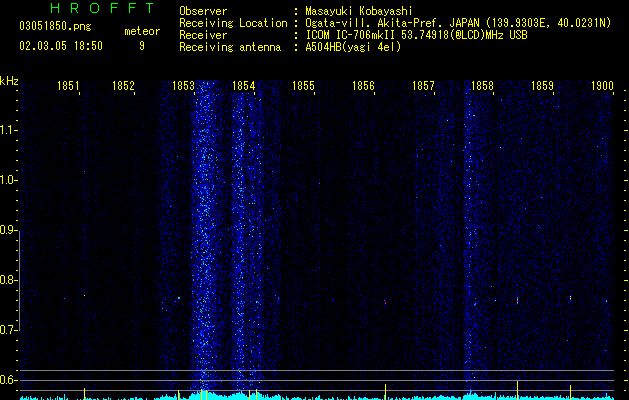
Task: Select the Ogata-vill. Akita-Pref. JAPAN location text
Action: (458, 23)
